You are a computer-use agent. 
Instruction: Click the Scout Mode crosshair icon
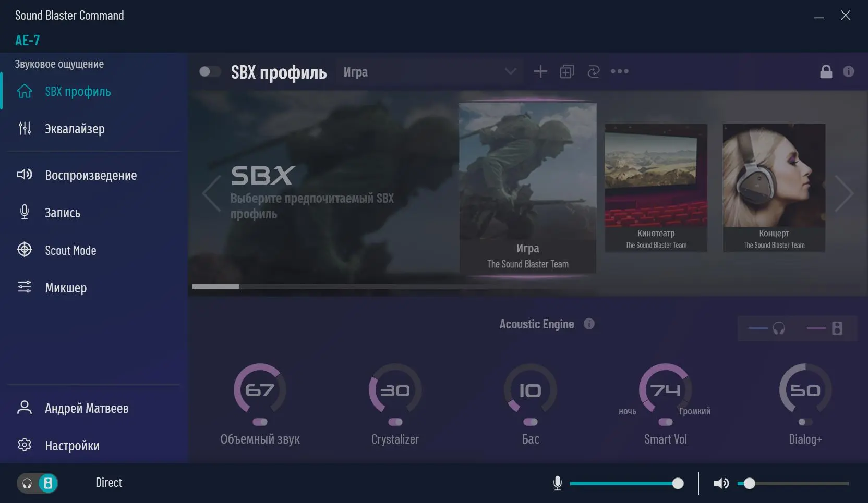pyautogui.click(x=25, y=250)
